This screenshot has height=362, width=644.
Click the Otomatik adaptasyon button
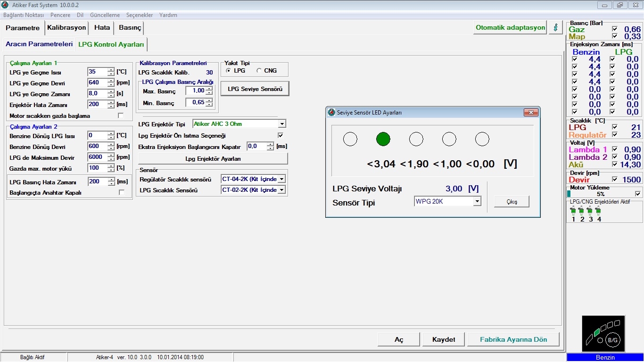tap(510, 27)
